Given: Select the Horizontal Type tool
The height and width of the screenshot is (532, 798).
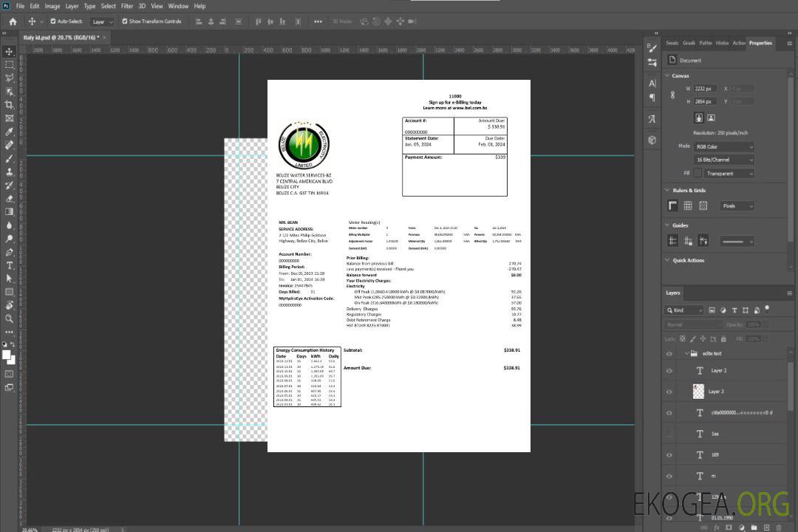Looking at the screenshot, I should click(x=10, y=265).
